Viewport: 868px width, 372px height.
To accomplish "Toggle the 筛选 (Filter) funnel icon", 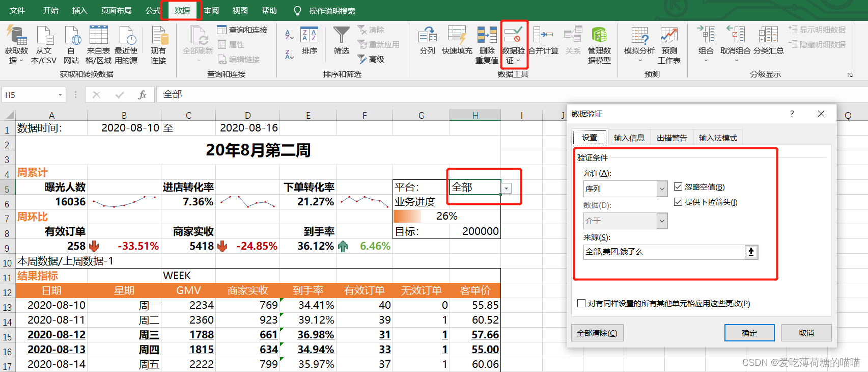I will tap(341, 35).
